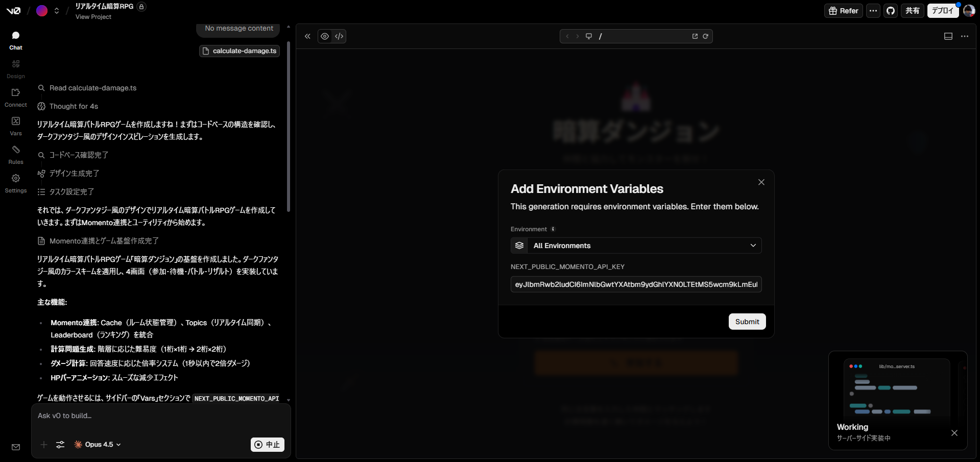Screen dimensions: 980x462
Task: Click the 中止 stop button
Action: pos(268,445)
